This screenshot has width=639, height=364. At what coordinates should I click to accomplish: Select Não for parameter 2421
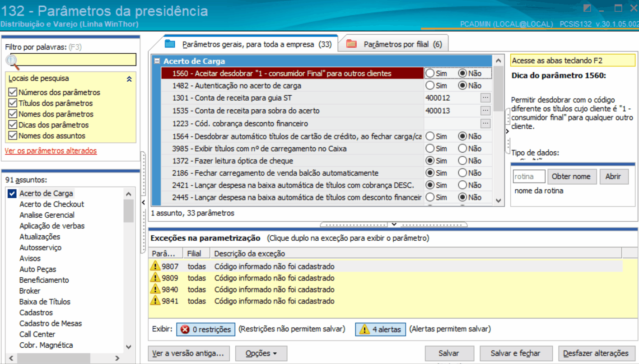tap(463, 185)
